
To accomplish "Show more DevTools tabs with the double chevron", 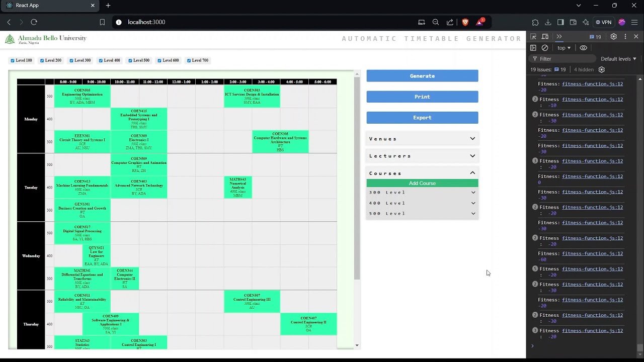I will [x=559, y=37].
